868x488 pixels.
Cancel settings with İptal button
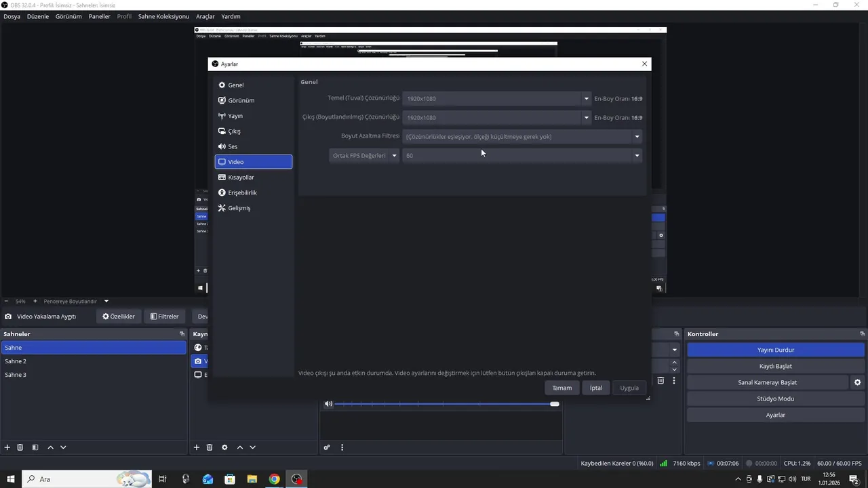[595, 388]
